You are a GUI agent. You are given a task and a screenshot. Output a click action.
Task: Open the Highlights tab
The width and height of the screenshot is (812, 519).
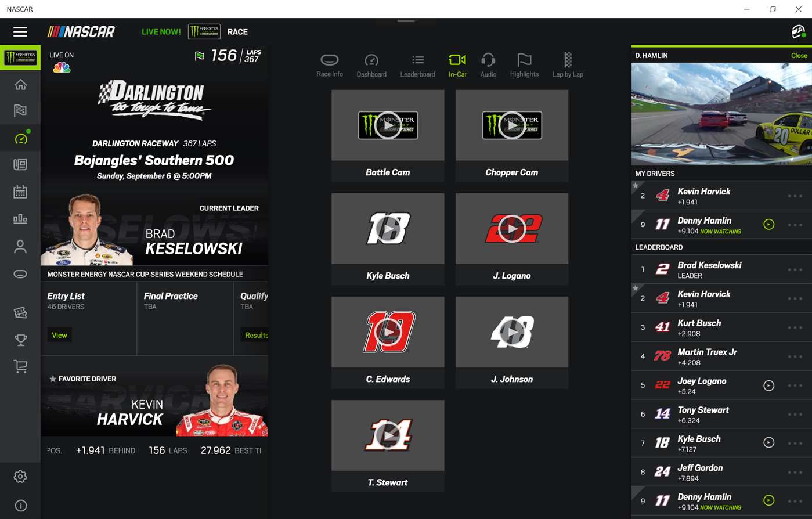pos(524,65)
